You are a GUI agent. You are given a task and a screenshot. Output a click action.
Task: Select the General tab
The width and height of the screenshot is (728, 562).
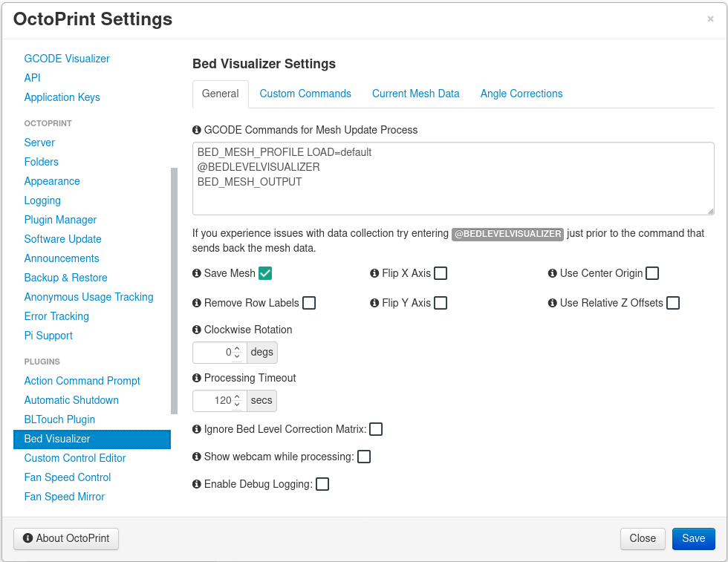(x=221, y=94)
